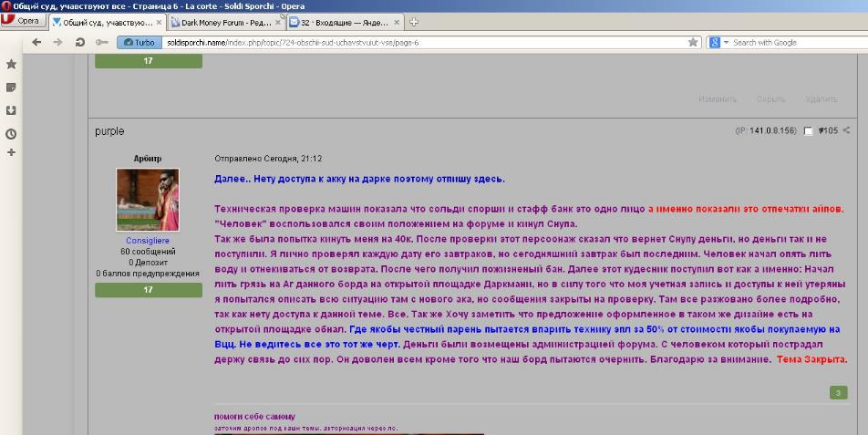Bookmark page with address bar star

pos(693,43)
